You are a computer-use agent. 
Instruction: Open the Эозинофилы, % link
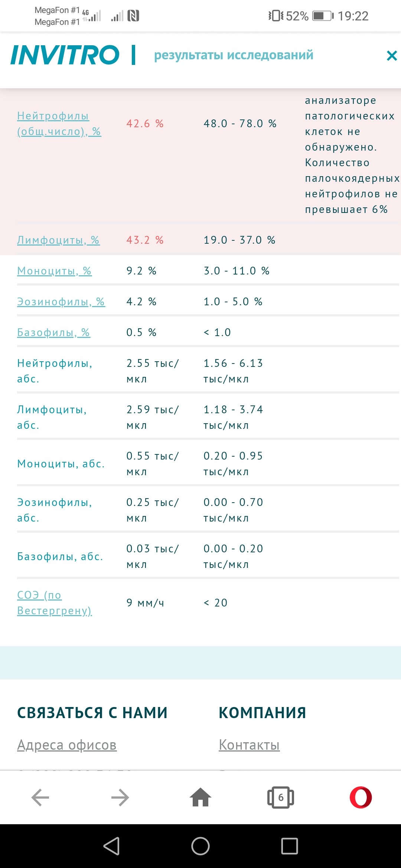point(61,302)
